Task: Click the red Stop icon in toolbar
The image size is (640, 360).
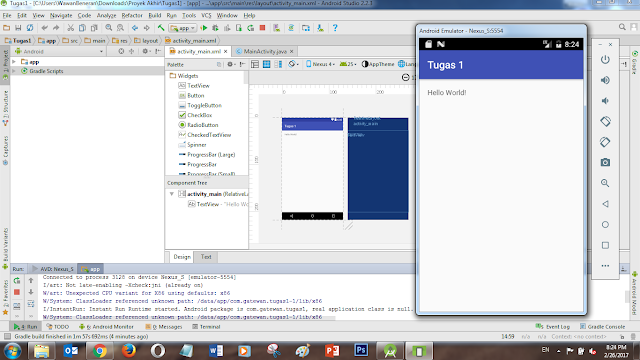Action: [x=262, y=28]
